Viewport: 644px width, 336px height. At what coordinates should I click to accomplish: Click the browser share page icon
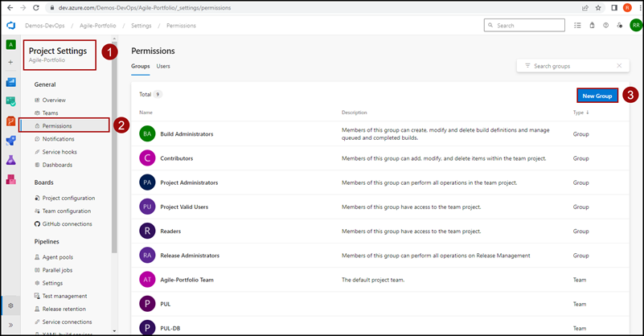tap(585, 7)
